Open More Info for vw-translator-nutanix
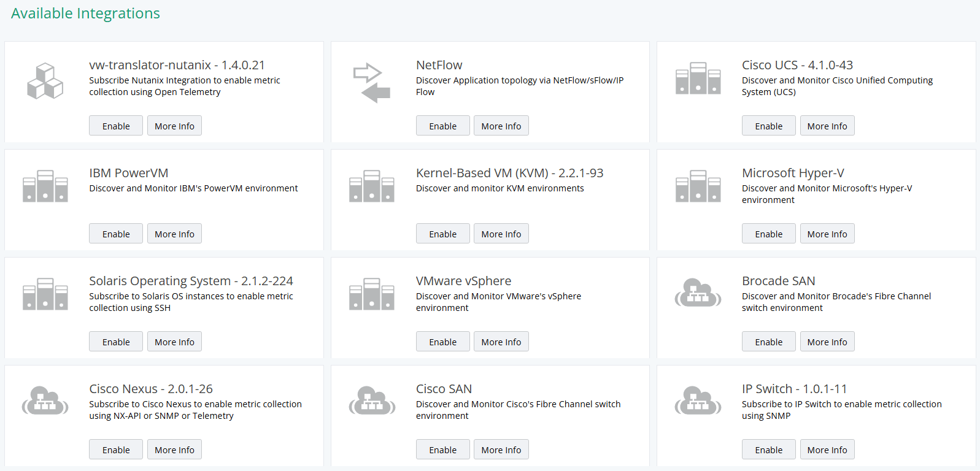 coord(174,126)
